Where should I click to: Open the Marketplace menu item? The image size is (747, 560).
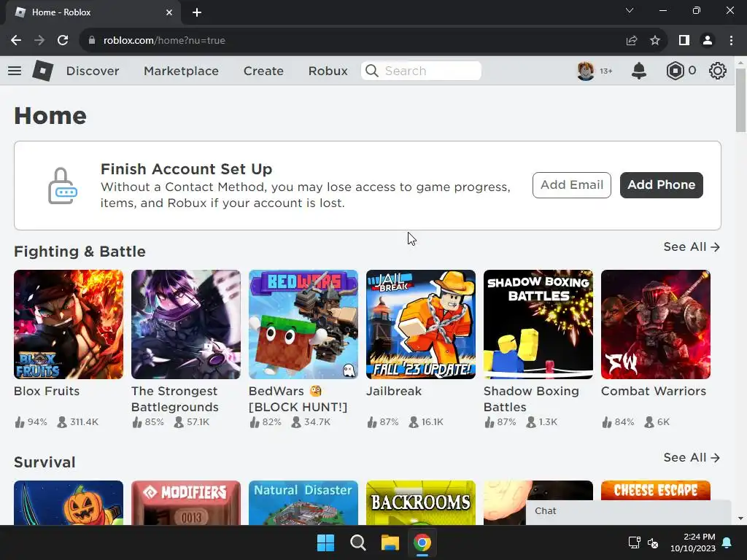click(x=181, y=71)
